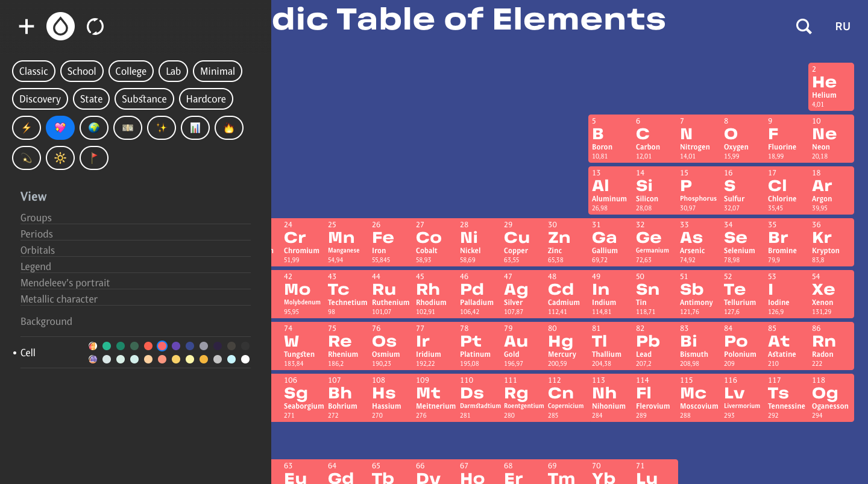The image size is (868, 484).
Task: Choose the bar chart emoji theme
Action: pos(195,128)
